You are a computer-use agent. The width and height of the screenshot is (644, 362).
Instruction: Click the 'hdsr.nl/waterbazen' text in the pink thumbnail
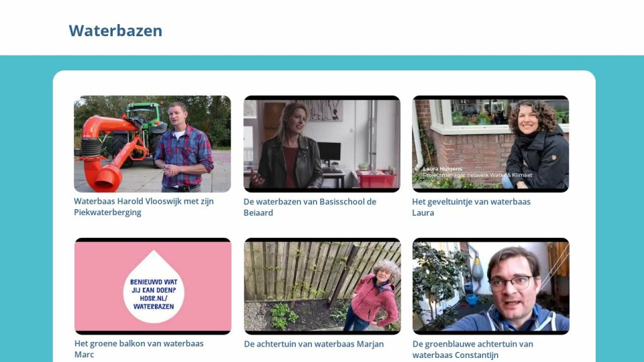154,302
